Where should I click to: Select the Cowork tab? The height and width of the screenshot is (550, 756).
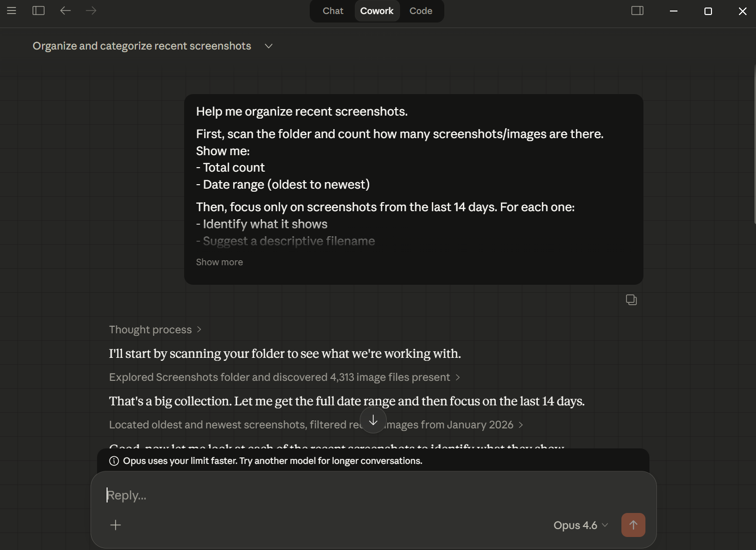[x=377, y=11]
